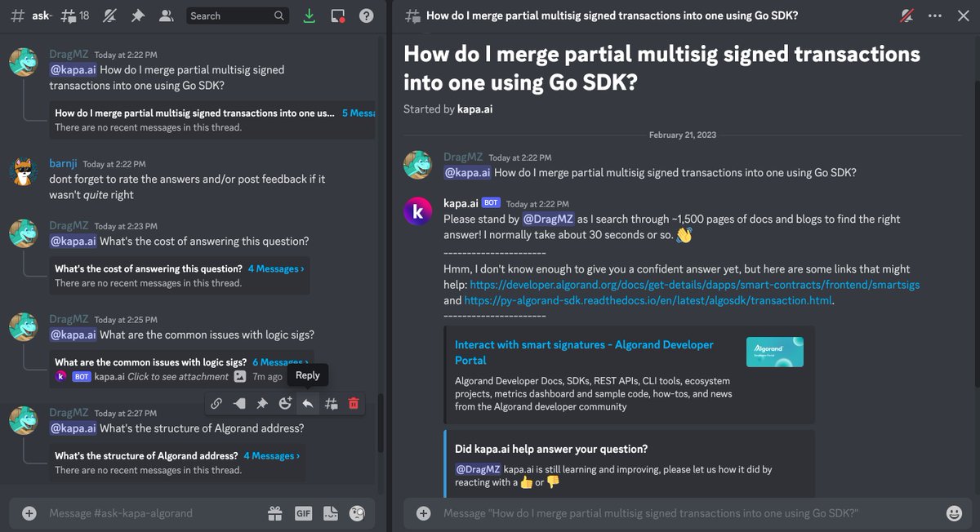Open the thread's three-dot more menu
Screen dimensions: 980x532
click(x=935, y=16)
